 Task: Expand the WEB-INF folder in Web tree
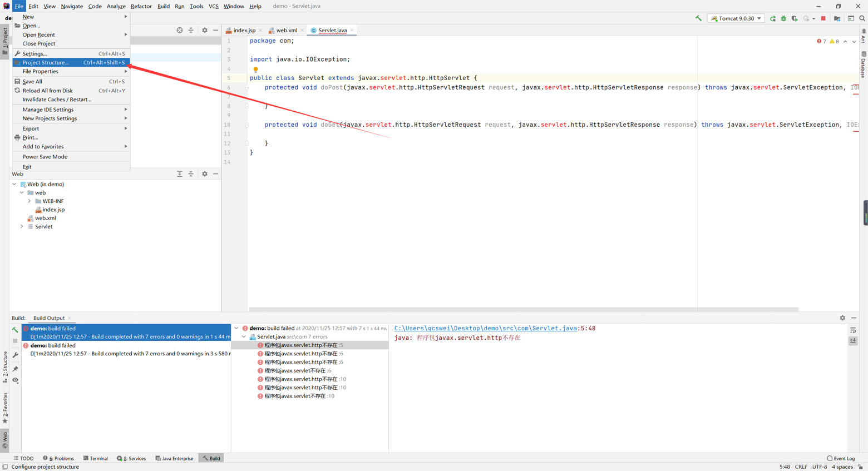(x=29, y=201)
